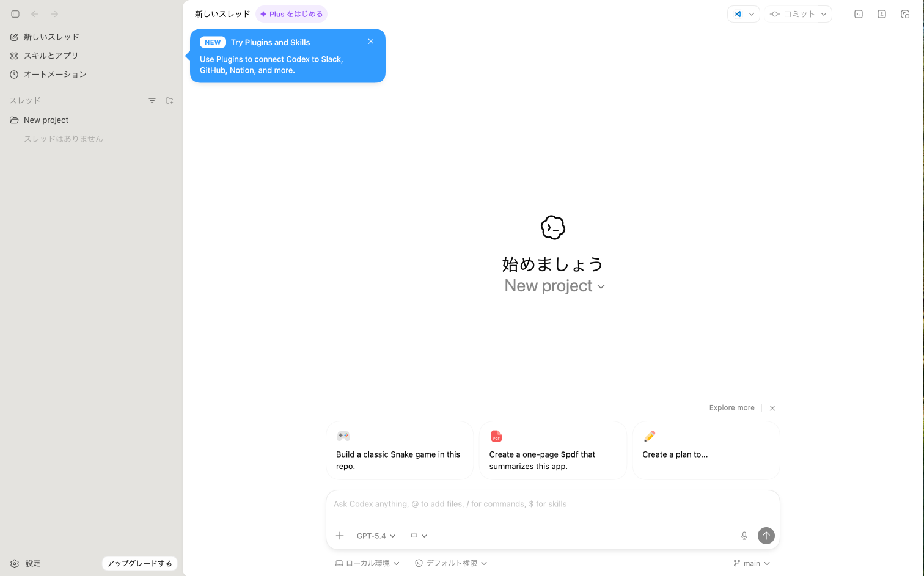Open the main branch dropdown
Screen dimensions: 924x576
click(751, 563)
